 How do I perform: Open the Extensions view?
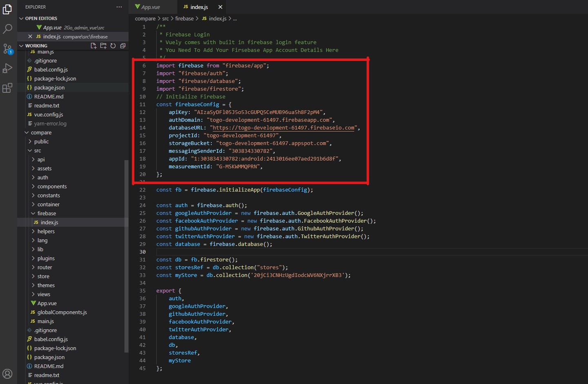[8, 88]
